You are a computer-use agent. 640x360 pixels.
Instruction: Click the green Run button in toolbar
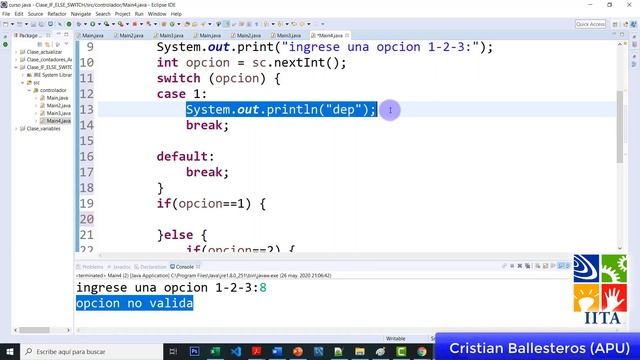(x=93, y=24)
